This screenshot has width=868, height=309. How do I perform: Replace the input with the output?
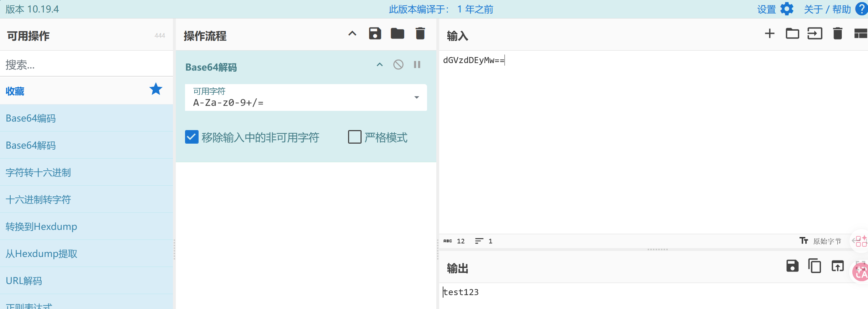pos(837,266)
